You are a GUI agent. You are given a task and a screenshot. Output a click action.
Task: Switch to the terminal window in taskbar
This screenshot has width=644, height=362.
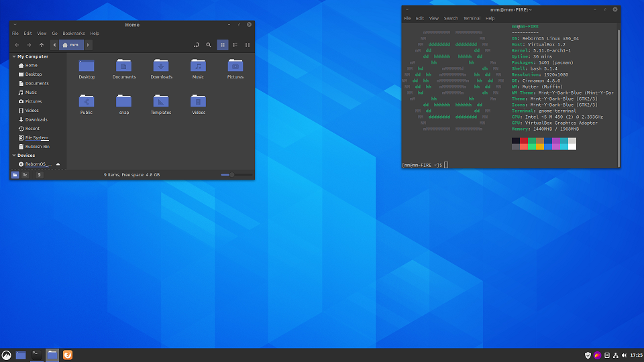pos(36,355)
